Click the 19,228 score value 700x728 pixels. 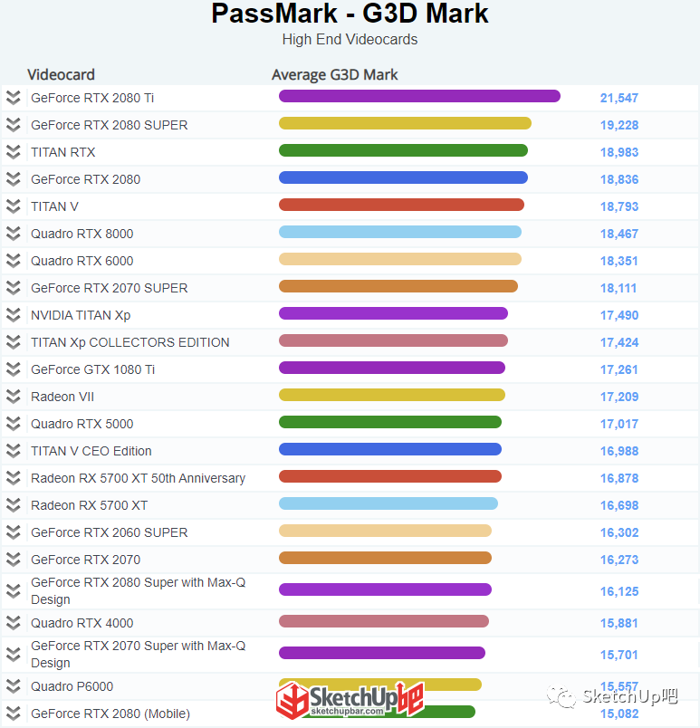[619, 125]
